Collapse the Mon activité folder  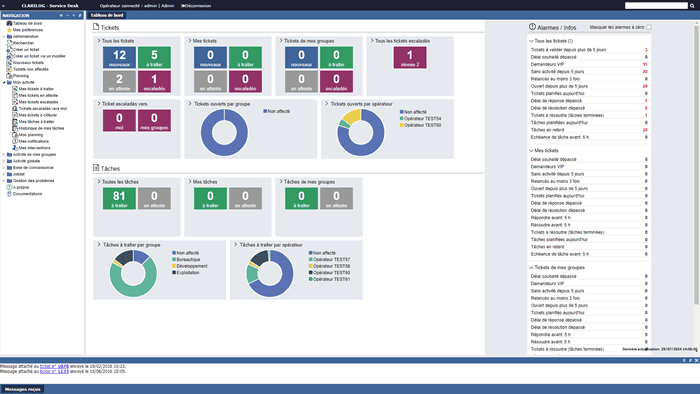[4, 83]
